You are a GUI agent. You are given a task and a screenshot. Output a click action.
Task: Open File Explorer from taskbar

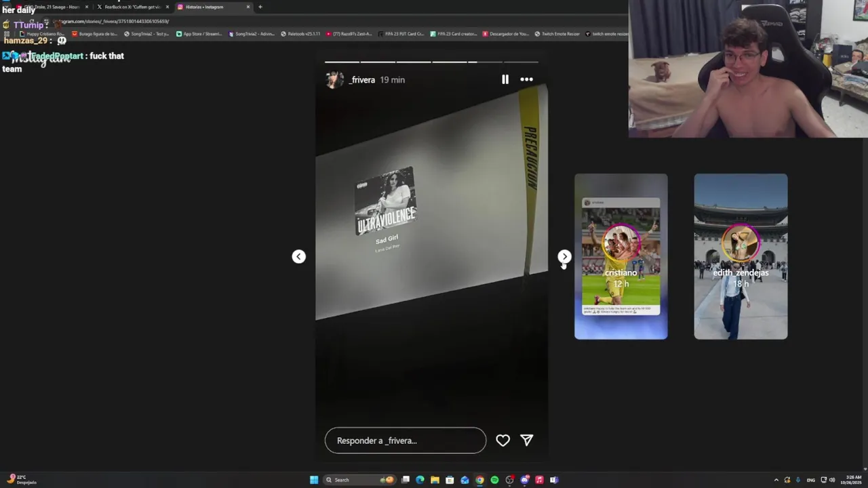point(435,480)
